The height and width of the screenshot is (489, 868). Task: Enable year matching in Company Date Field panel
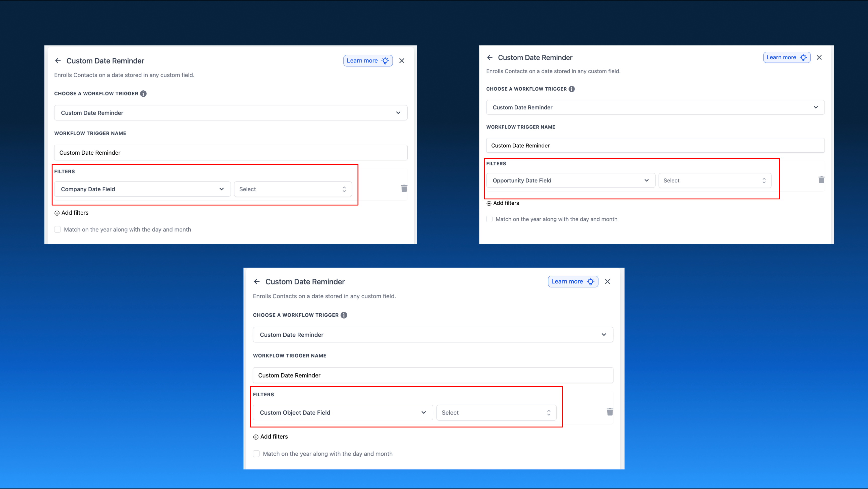pos(58,230)
